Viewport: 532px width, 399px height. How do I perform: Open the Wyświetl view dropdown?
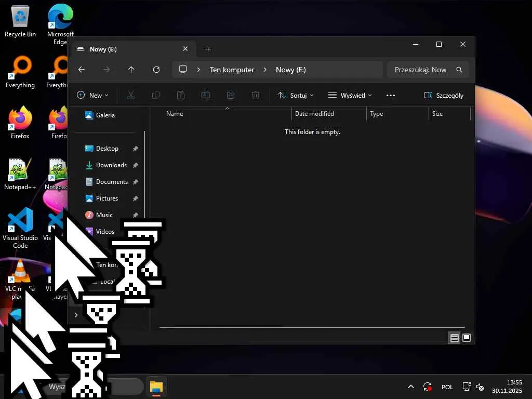pyautogui.click(x=350, y=96)
